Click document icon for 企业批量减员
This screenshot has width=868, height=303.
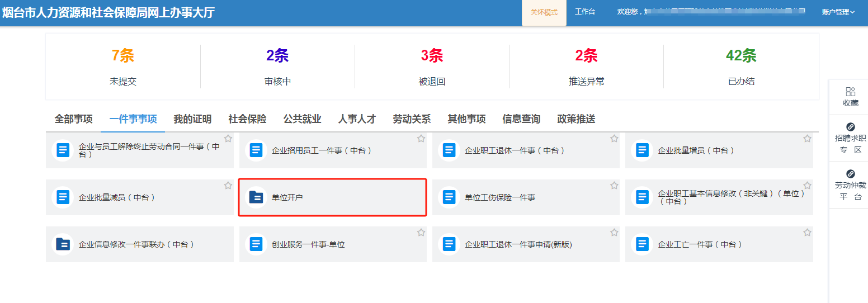pyautogui.click(x=63, y=197)
